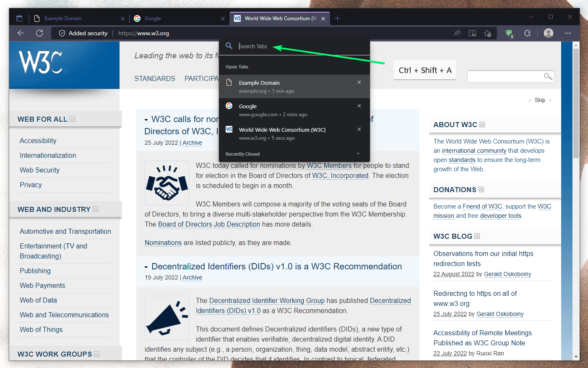Click the W3C logo
Screen dimensions: 588x368
tap(43, 63)
